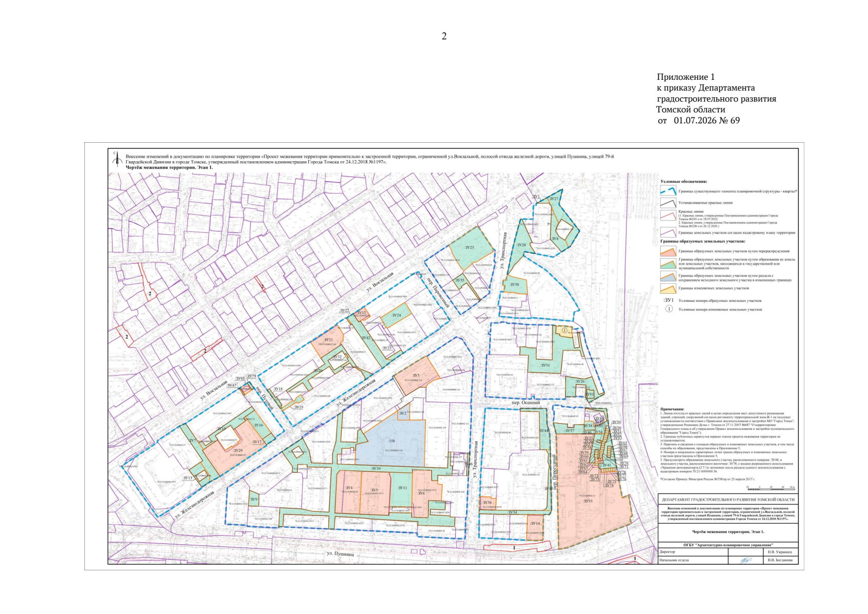Click 'ДЕПАРТАМЕНТ ГРАДОСТРОИТЕЛЬНОГО РАЗВИТИЯ ТОМСКОЙ ОБЛАСТИ' title
Image resolution: width=868 pixels, height=614 pixels.
click(728, 499)
